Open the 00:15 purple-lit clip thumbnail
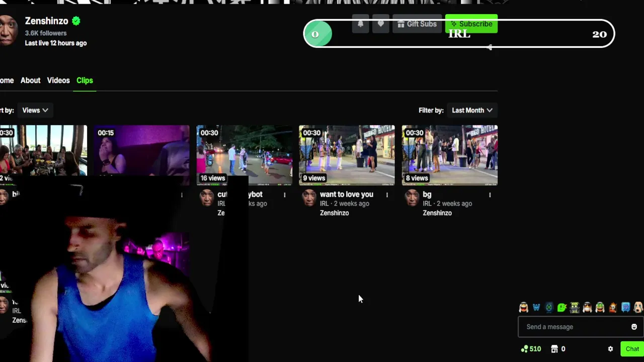This screenshot has width=644, height=362. [x=141, y=150]
